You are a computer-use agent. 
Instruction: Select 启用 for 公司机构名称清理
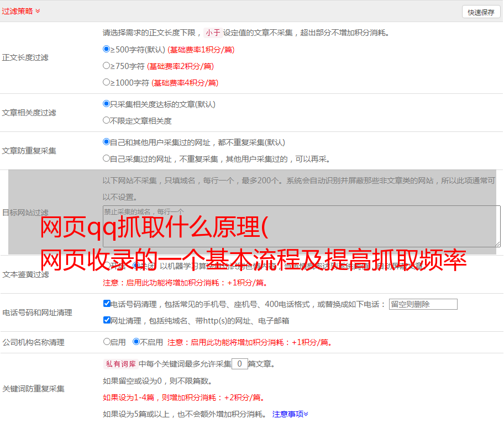(107, 341)
